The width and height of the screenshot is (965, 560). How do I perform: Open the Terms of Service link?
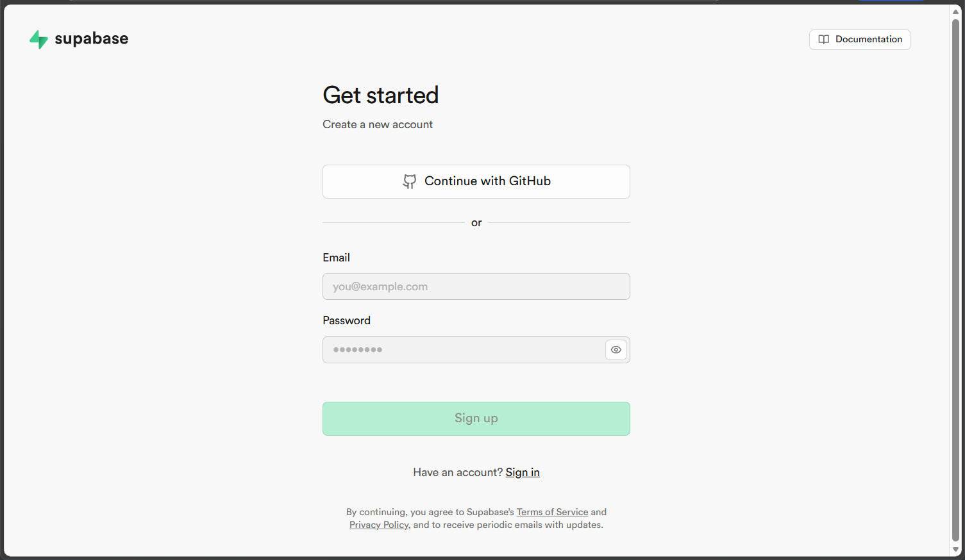[552, 512]
